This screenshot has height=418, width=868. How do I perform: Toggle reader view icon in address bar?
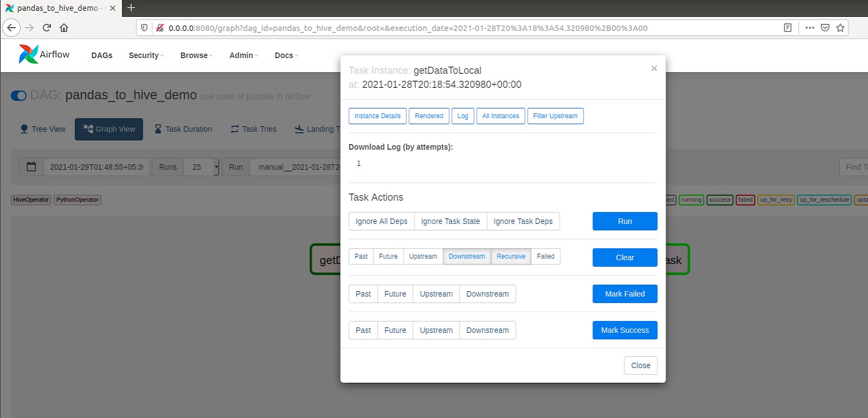[788, 28]
